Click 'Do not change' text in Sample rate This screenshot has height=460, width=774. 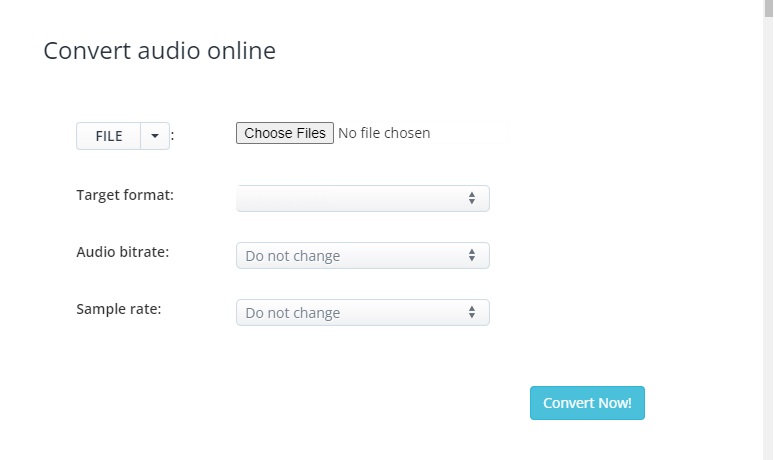292,313
